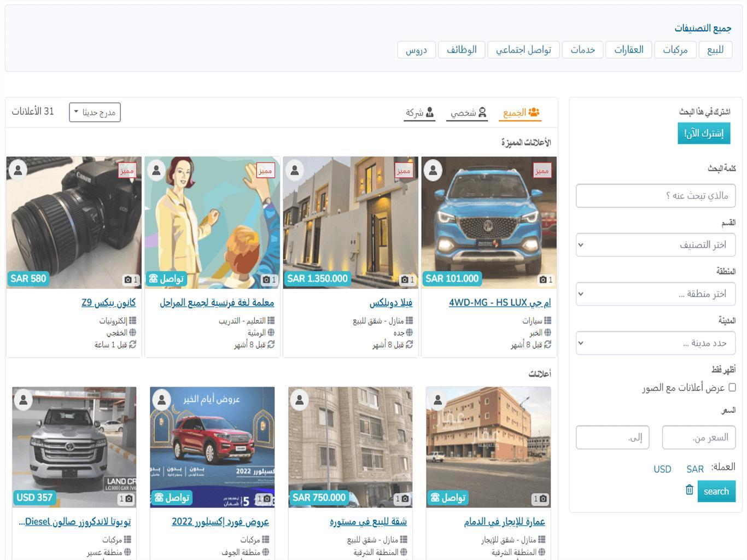747x560 pixels.
Task: Click the إلكترونيات category text
Action: pyautogui.click(x=113, y=320)
